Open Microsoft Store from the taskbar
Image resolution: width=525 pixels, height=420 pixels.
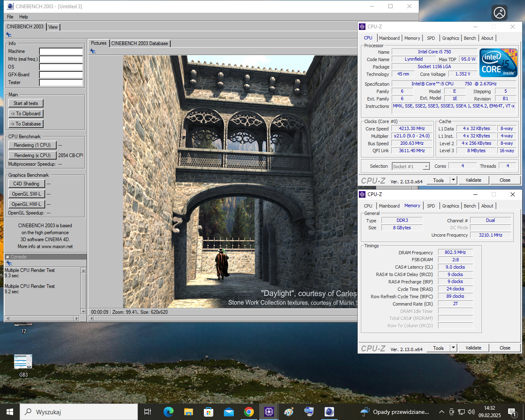[208, 412]
